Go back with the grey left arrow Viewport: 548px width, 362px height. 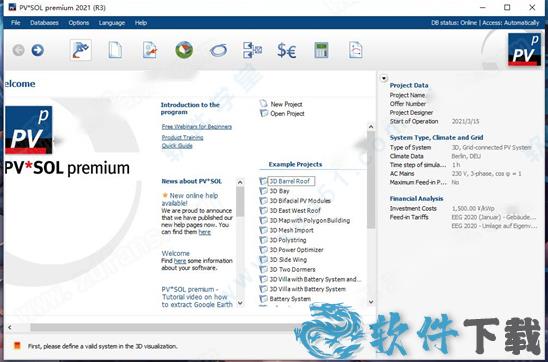(x=18, y=50)
